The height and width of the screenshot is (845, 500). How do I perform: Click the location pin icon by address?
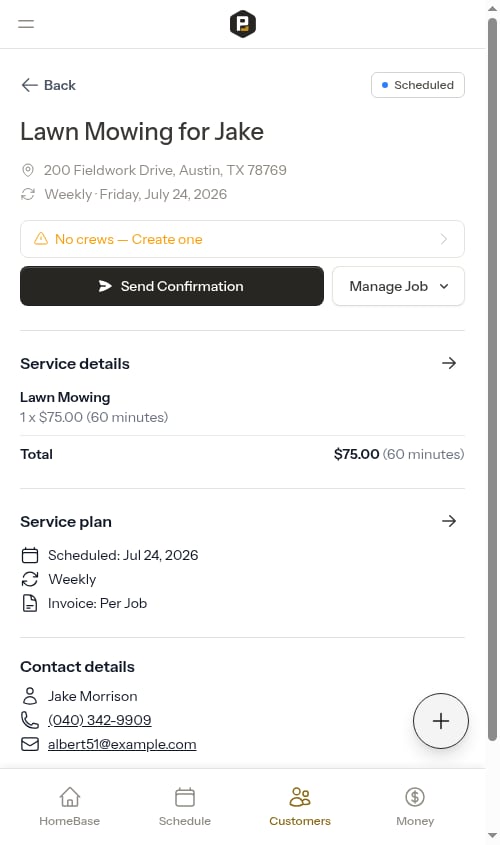[x=28, y=170]
